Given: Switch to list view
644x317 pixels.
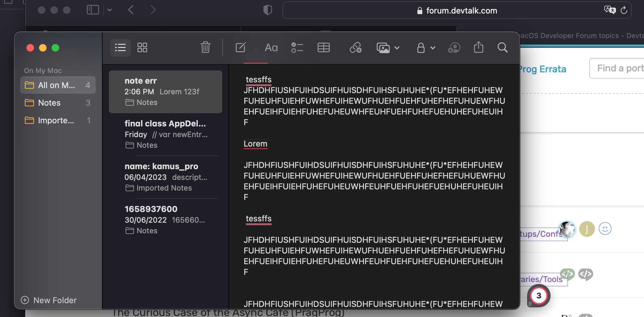Looking at the screenshot, I should click(x=120, y=47).
